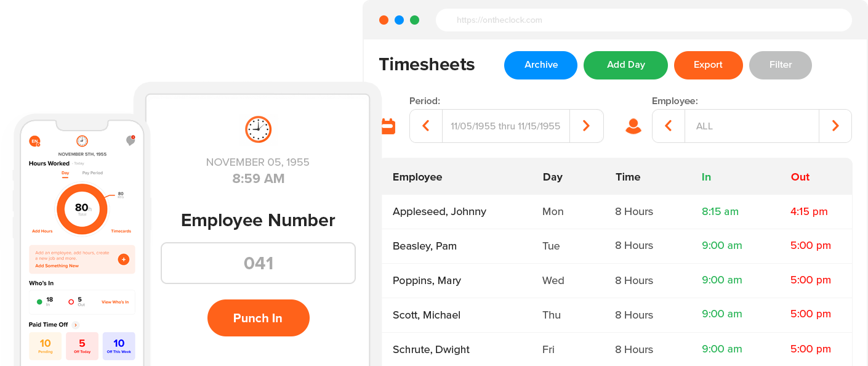Click the clock icon on the mobile dashboard header
The image size is (868, 366).
click(x=82, y=142)
